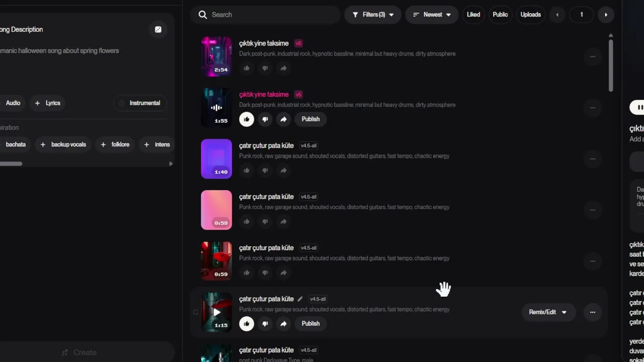644x362 pixels.
Task: Share the 2:54 çıktık yine taksime track
Action: (283, 68)
